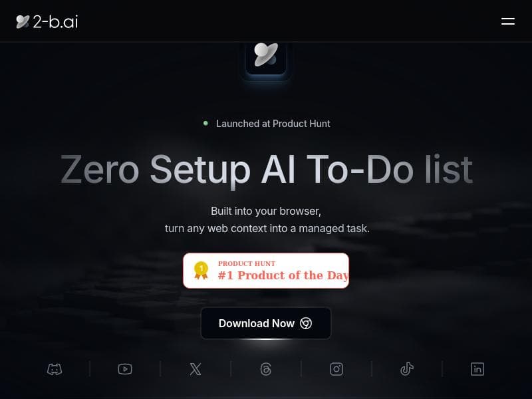Viewport: 532px width, 399px height.
Task: Click the planet logo icon in header
Action: pyautogui.click(x=23, y=22)
